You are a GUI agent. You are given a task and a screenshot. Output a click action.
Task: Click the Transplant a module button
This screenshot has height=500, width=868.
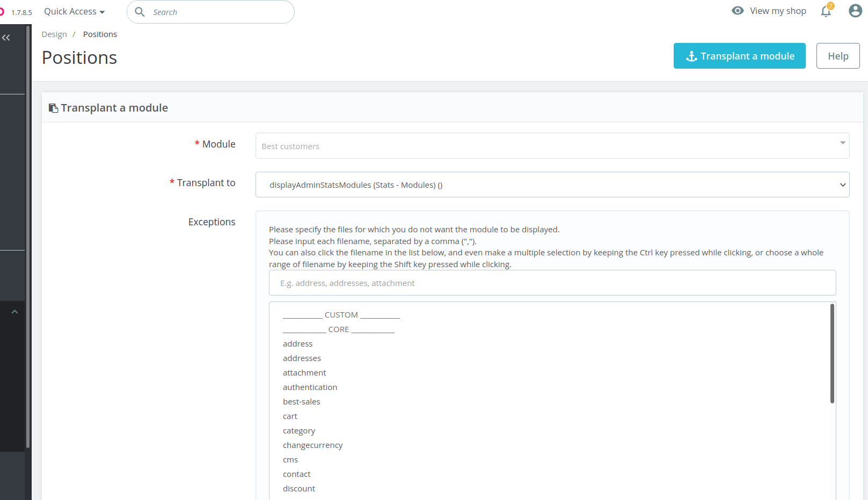pyautogui.click(x=739, y=56)
